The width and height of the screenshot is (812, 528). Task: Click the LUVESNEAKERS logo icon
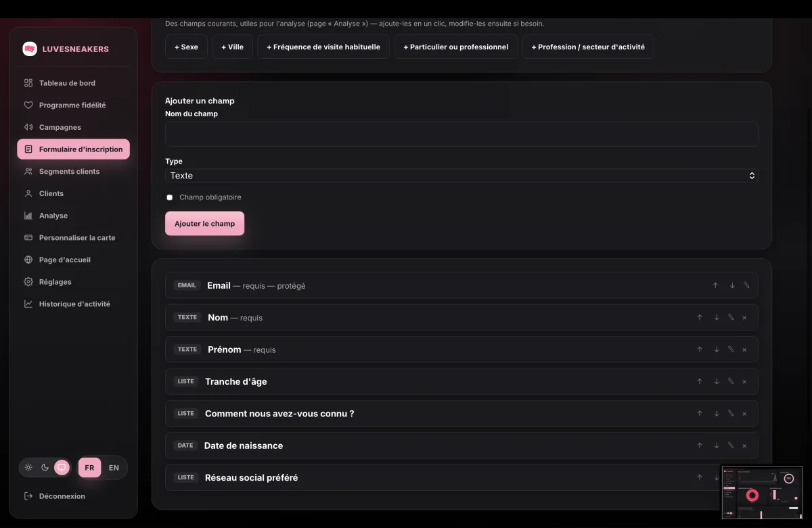click(x=30, y=49)
